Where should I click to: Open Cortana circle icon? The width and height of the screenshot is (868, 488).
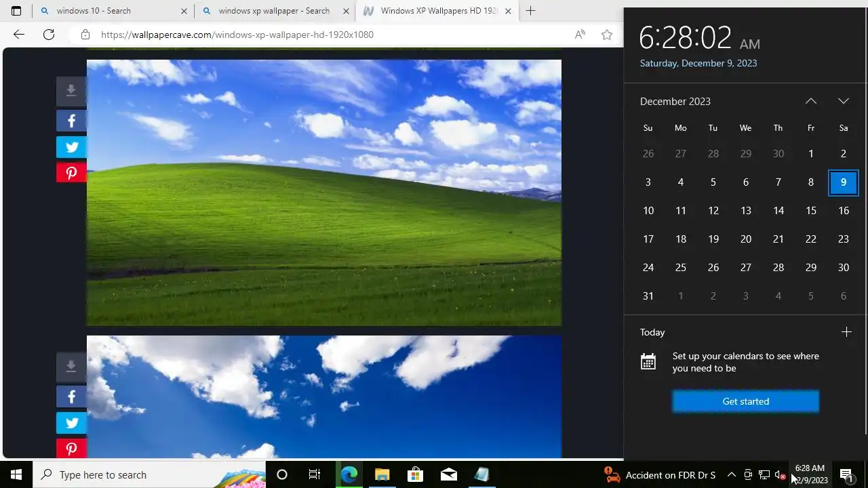[282, 474]
